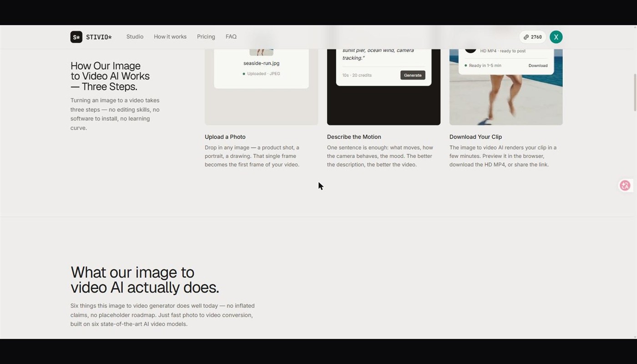Click the Download link on clip card
This screenshot has width=637, height=364.
pos(538,66)
